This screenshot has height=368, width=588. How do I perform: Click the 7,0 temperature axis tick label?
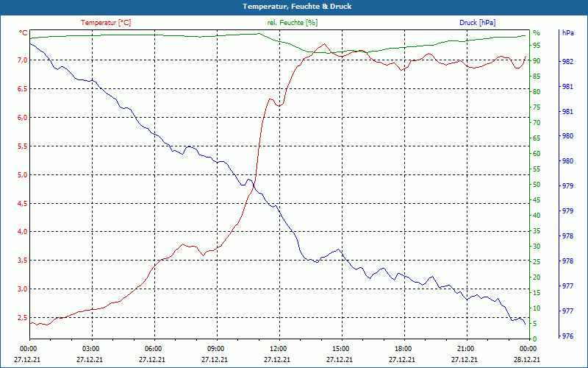click(23, 60)
